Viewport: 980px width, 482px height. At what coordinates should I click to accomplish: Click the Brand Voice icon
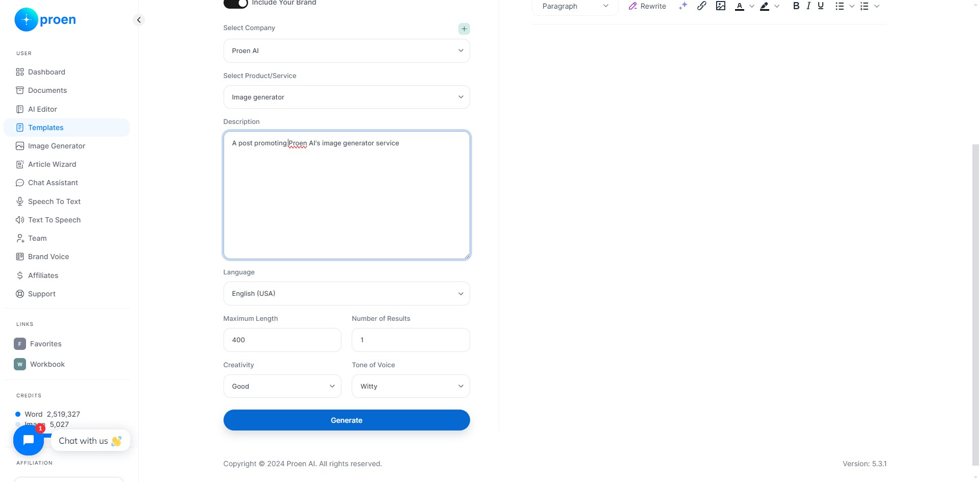[20, 257]
